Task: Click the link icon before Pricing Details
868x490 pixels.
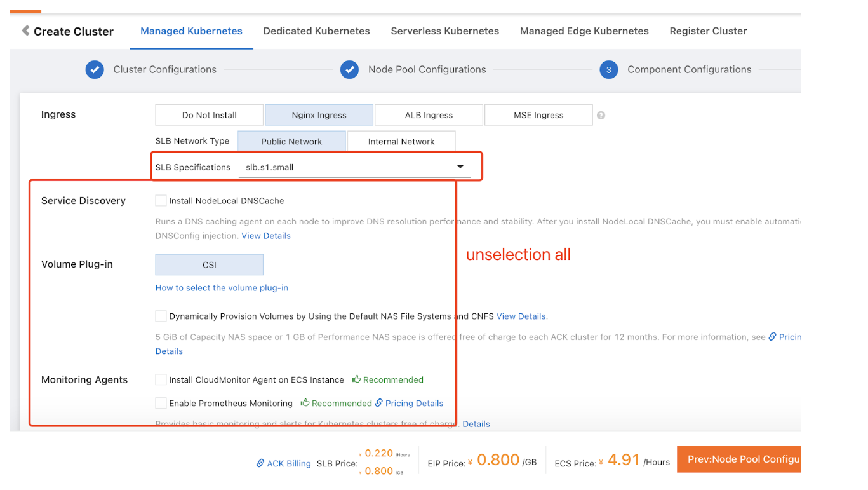Action: click(x=379, y=403)
